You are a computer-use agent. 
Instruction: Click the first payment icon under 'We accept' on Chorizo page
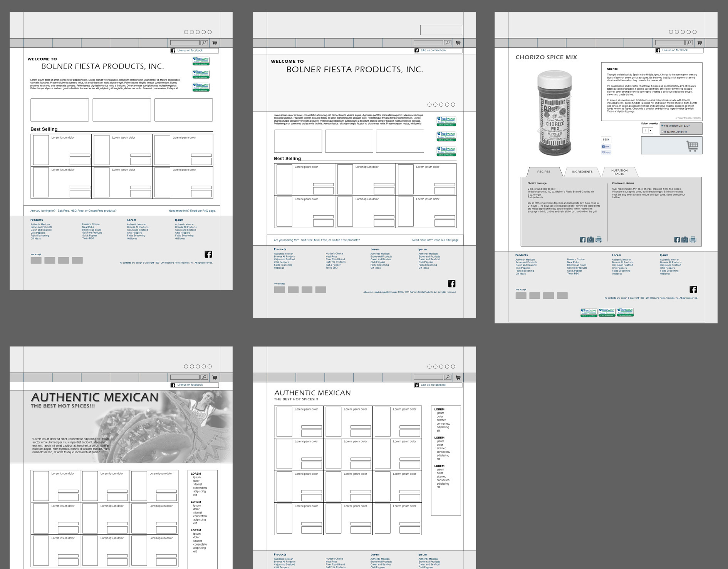click(521, 296)
